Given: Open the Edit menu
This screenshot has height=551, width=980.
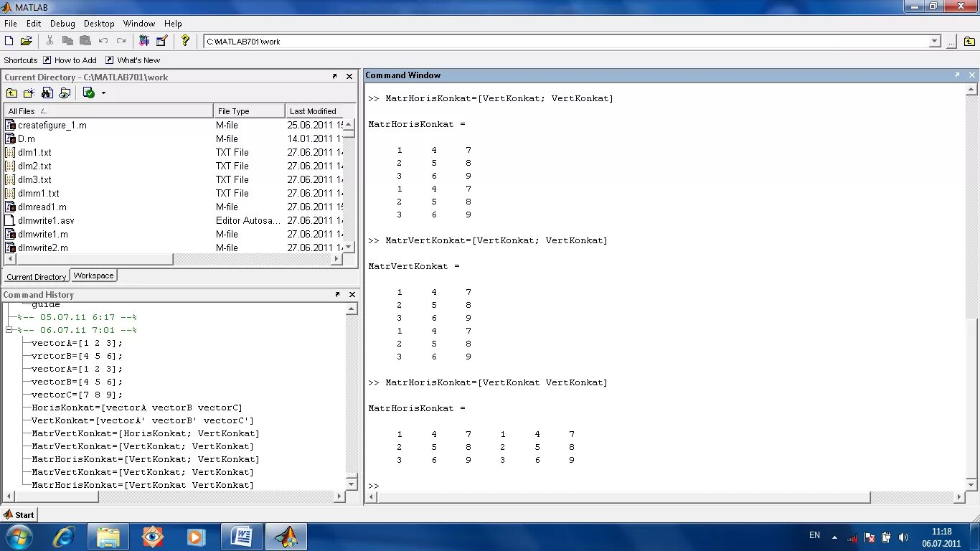Looking at the screenshot, I should (34, 24).
